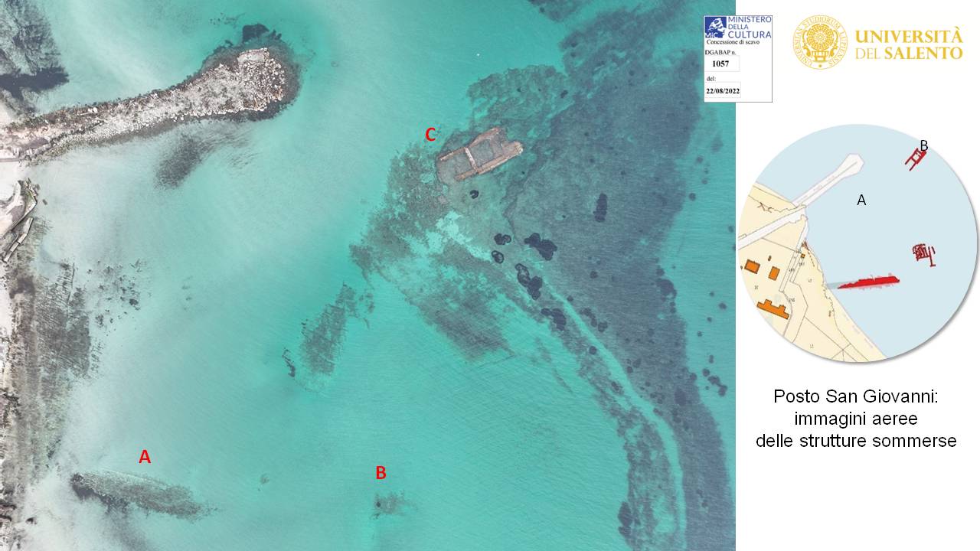
Task: Click the date field 22/08/2022
Action: click(x=727, y=90)
